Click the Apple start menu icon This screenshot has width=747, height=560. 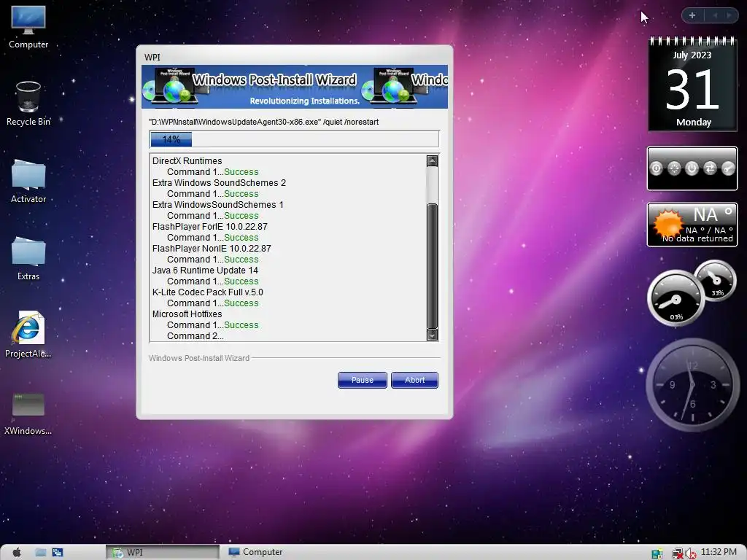[x=17, y=552]
